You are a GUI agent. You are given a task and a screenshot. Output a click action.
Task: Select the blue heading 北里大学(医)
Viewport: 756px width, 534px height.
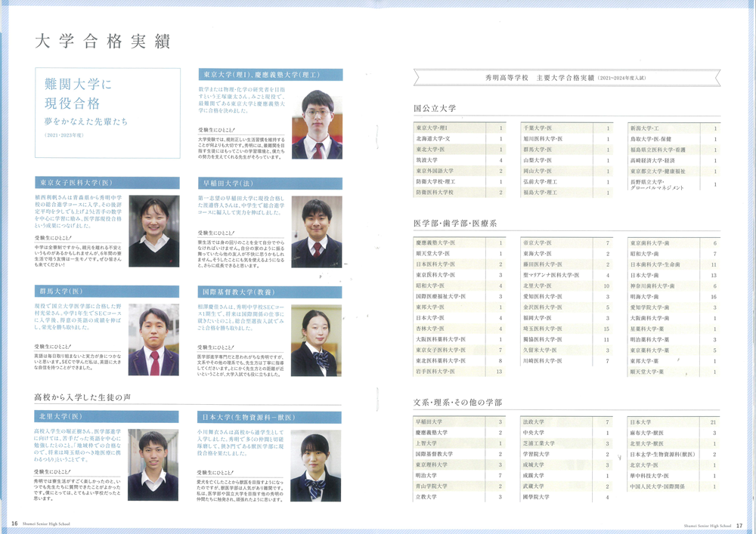coord(106,416)
